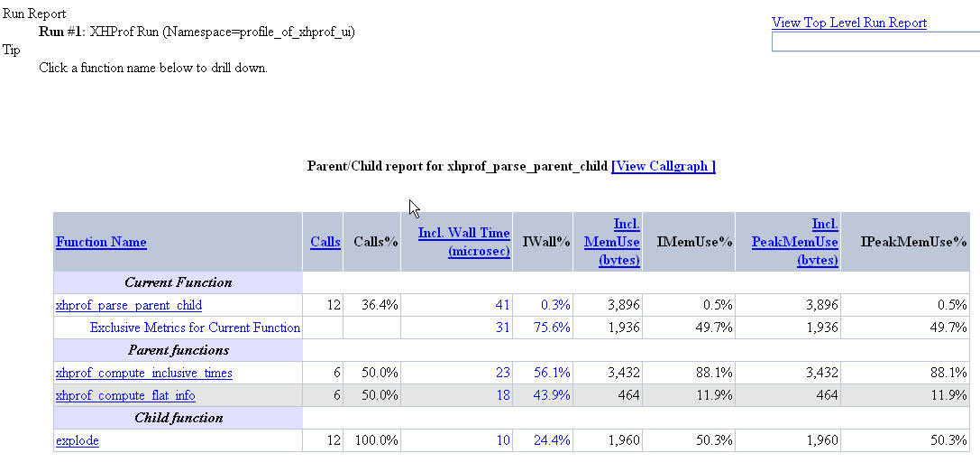This screenshot has height=462, width=980.
Task: Sort by Function Name column header
Action: tap(101, 242)
